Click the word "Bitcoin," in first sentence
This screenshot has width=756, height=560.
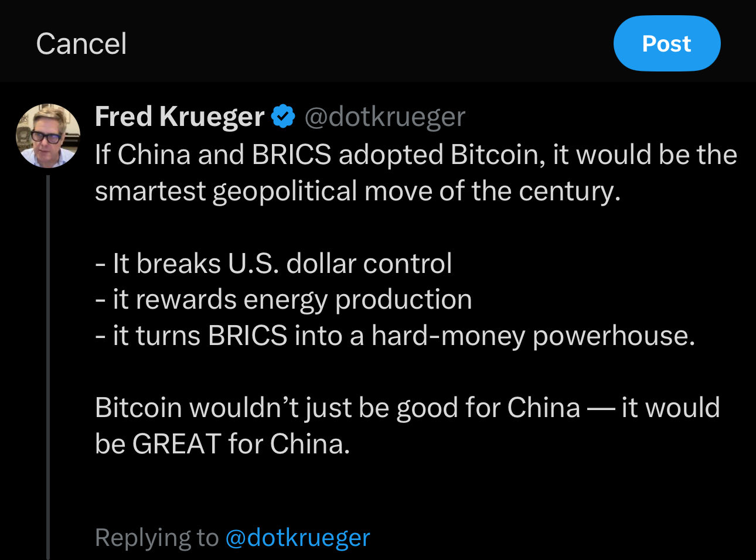pyautogui.click(x=498, y=155)
